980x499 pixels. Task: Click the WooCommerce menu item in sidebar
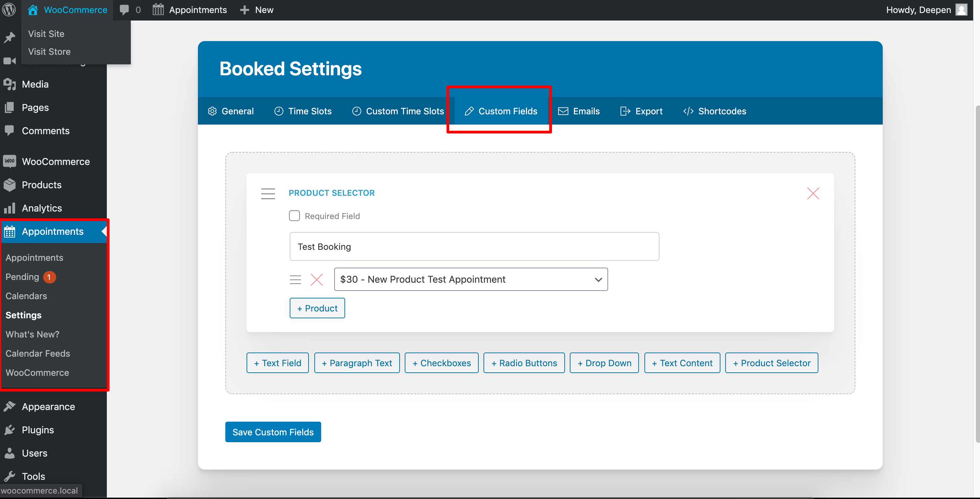[56, 161]
